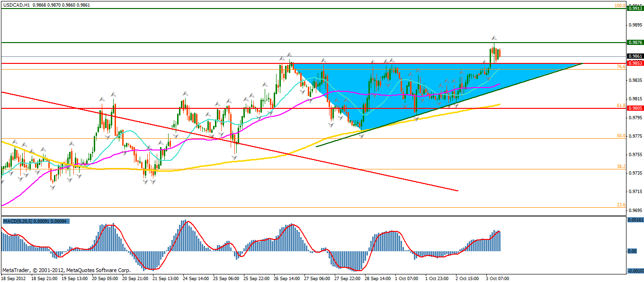Screen dimensions: 644x282
Task: Click the 3 Oct 07:00 time axis label
Action: [x=497, y=279]
